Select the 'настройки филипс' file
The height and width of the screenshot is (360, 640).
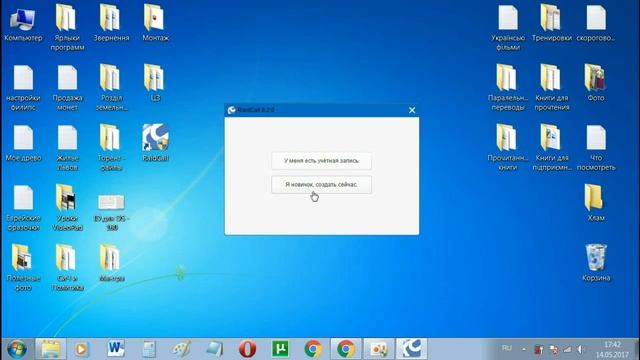(x=23, y=88)
